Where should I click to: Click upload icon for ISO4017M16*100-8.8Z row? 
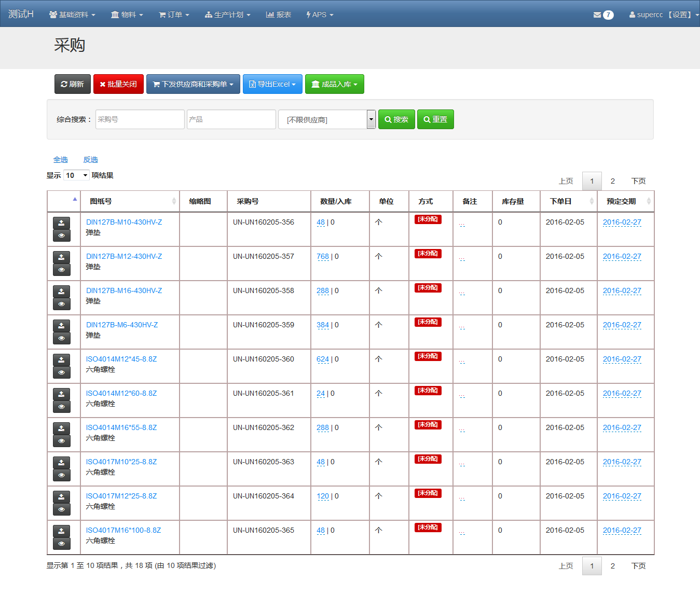[61, 531]
